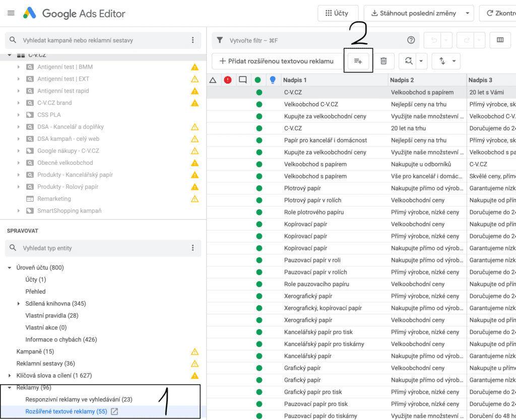Image resolution: width=516 pixels, height=420 pixels.
Task: Click the blue lightbulb column header
Action: [273, 80]
